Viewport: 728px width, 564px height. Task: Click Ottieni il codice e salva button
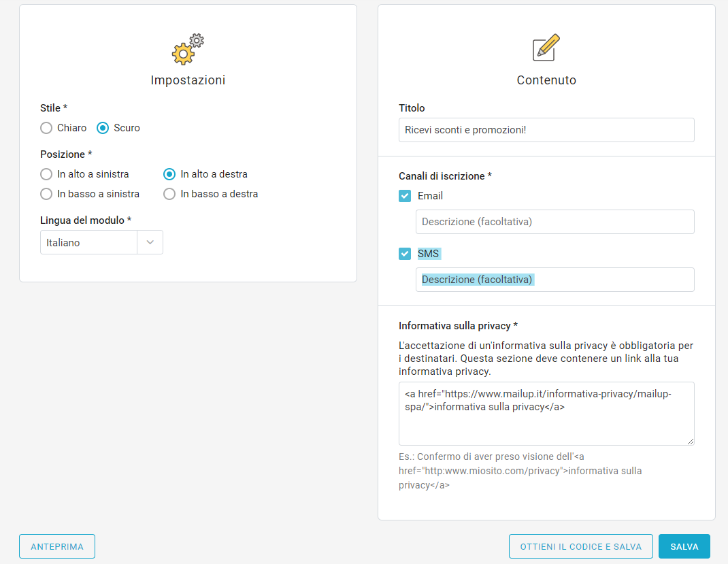[x=580, y=546]
